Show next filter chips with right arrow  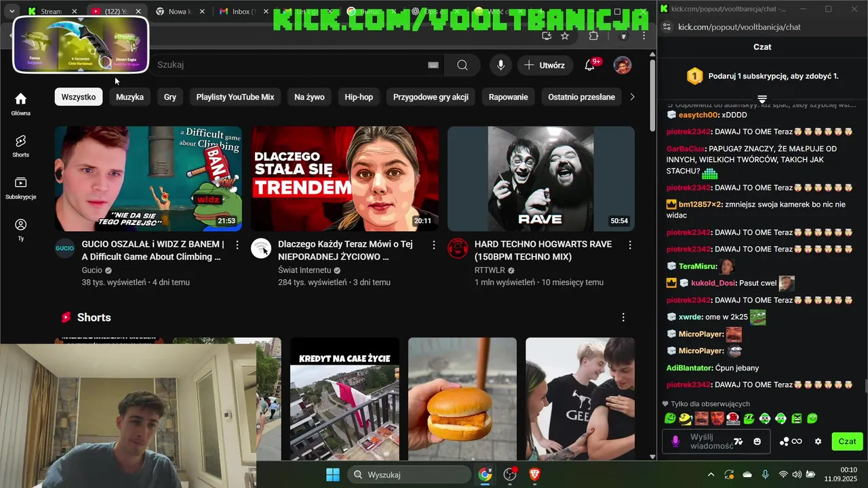[x=632, y=97]
